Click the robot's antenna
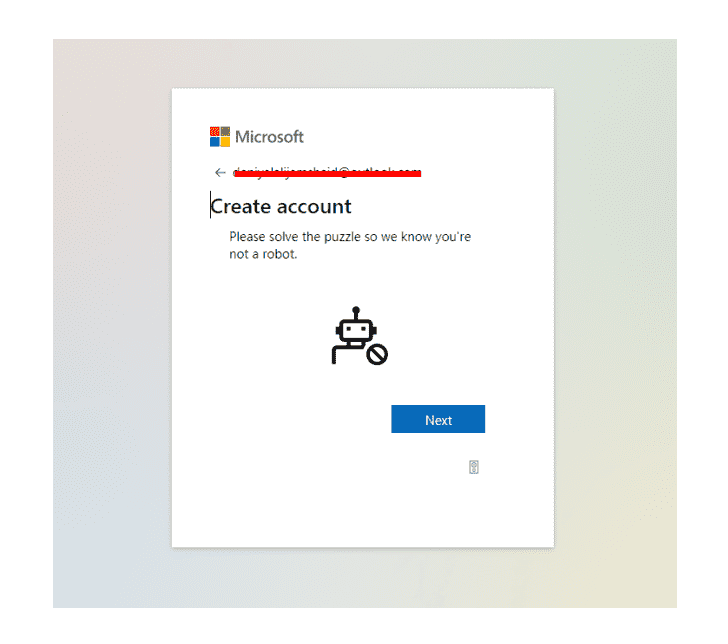This screenshot has height=644, width=728. (356, 312)
